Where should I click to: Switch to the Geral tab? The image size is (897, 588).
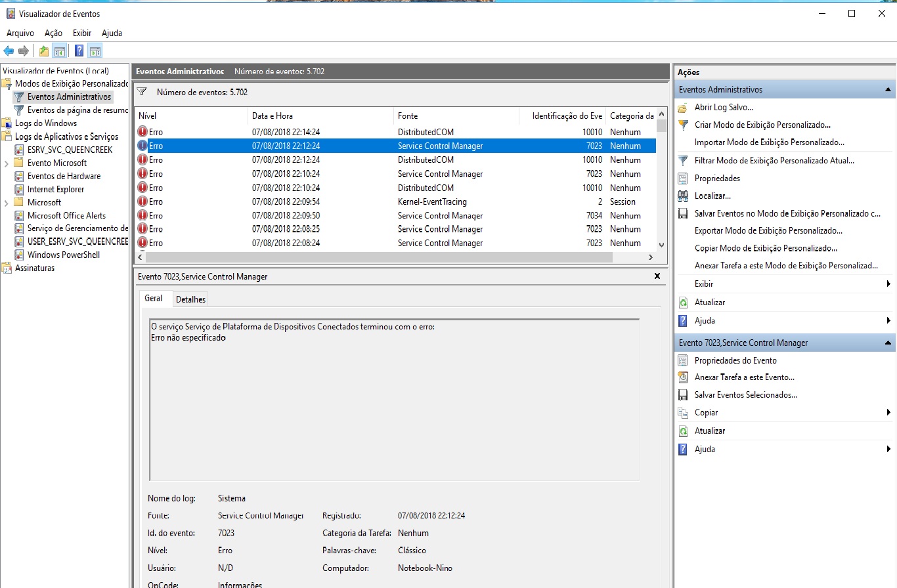(154, 299)
